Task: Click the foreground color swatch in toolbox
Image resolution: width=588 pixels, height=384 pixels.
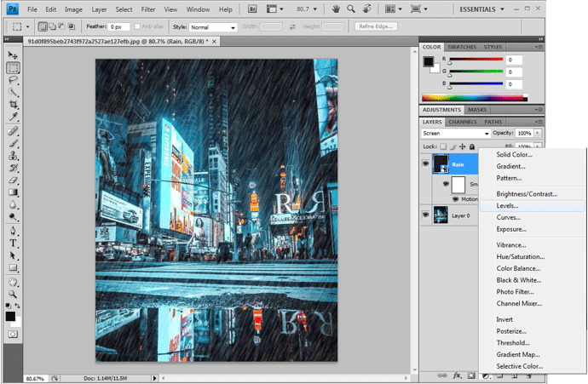Action: coord(10,316)
